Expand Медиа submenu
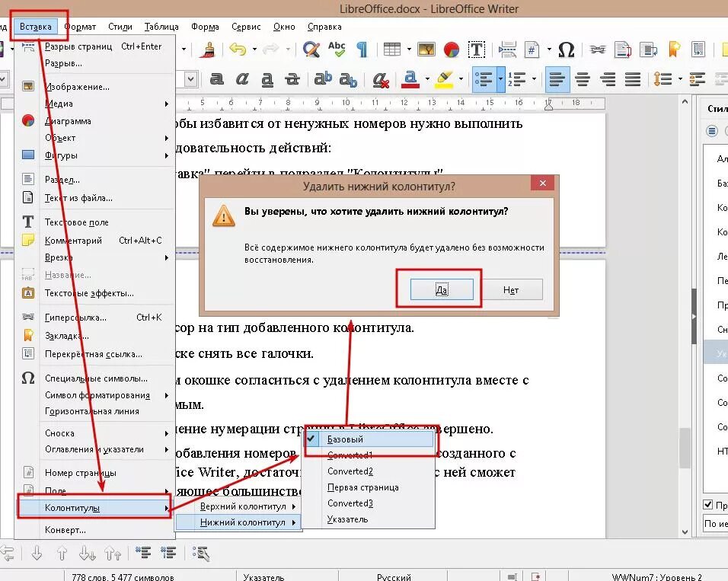Image resolution: width=728 pixels, height=581 pixels. click(95, 104)
